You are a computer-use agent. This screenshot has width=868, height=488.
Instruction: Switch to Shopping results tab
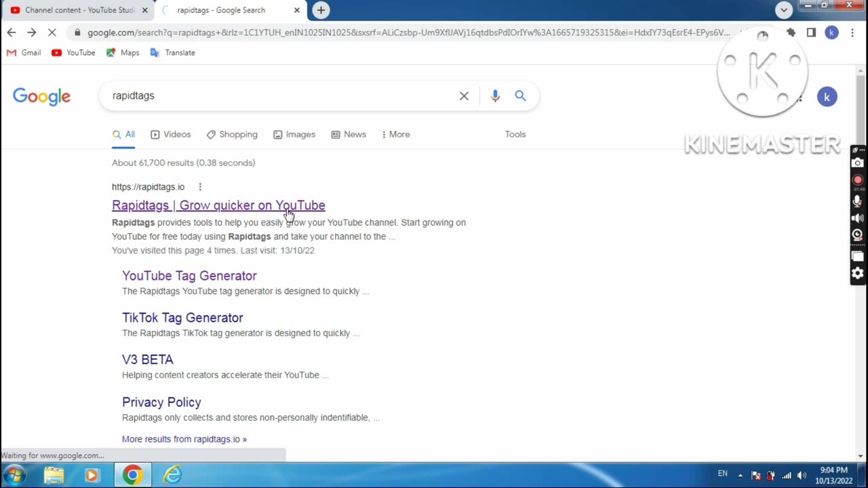tap(232, 134)
